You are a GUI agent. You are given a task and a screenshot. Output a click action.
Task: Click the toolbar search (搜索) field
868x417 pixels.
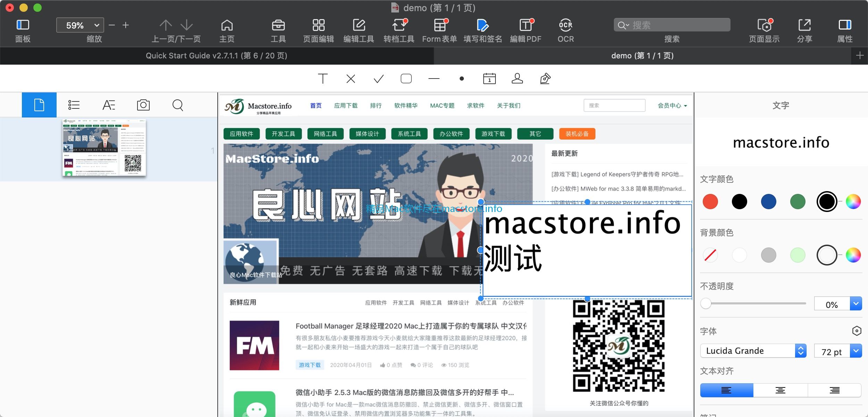click(672, 25)
